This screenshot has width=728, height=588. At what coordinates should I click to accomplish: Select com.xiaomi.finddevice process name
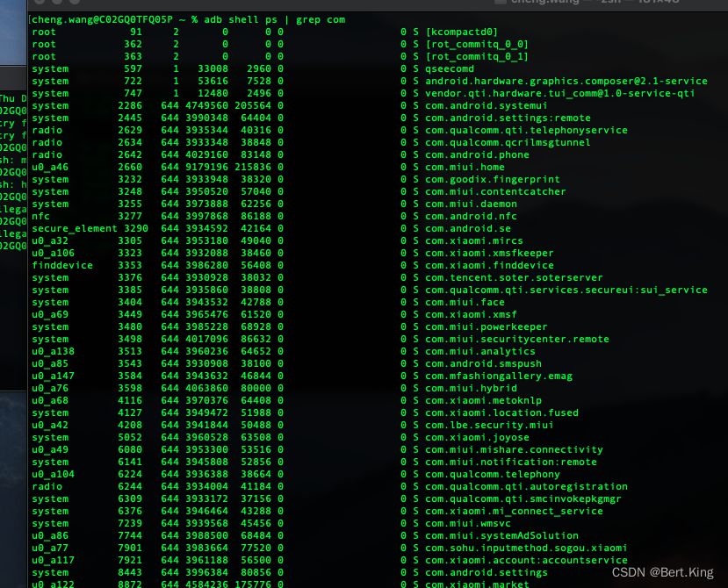489,265
